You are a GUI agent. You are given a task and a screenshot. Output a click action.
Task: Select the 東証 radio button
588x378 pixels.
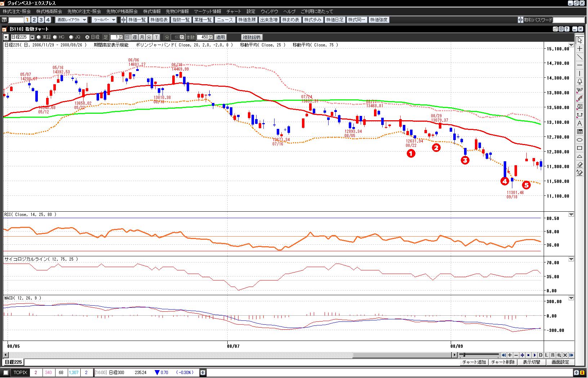coord(39,37)
